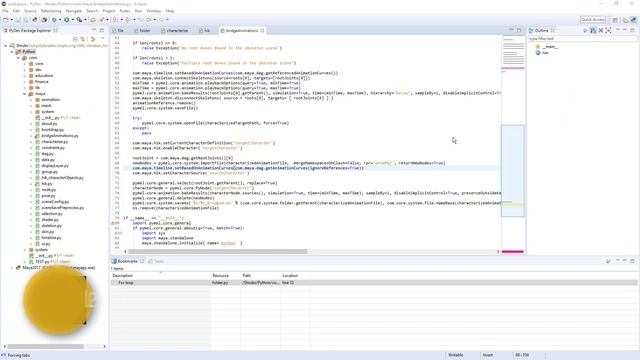Image resolution: width=640 pixels, height=360 pixels.
Task: Click the Insert mode status bar entry
Action: pyautogui.click(x=488, y=355)
